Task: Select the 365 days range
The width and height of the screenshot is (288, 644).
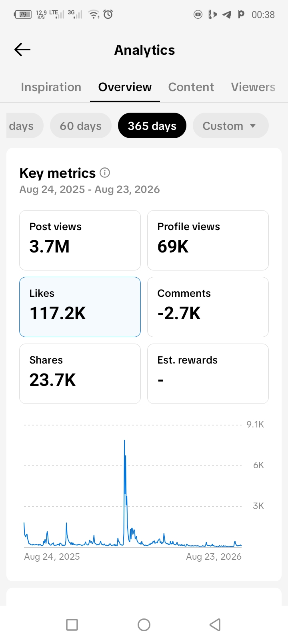Action: [x=152, y=126]
